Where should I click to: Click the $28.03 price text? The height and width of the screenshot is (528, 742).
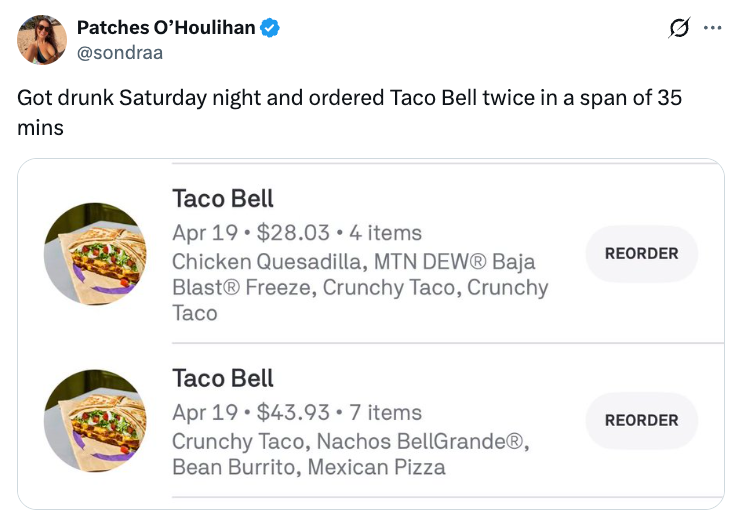click(293, 233)
